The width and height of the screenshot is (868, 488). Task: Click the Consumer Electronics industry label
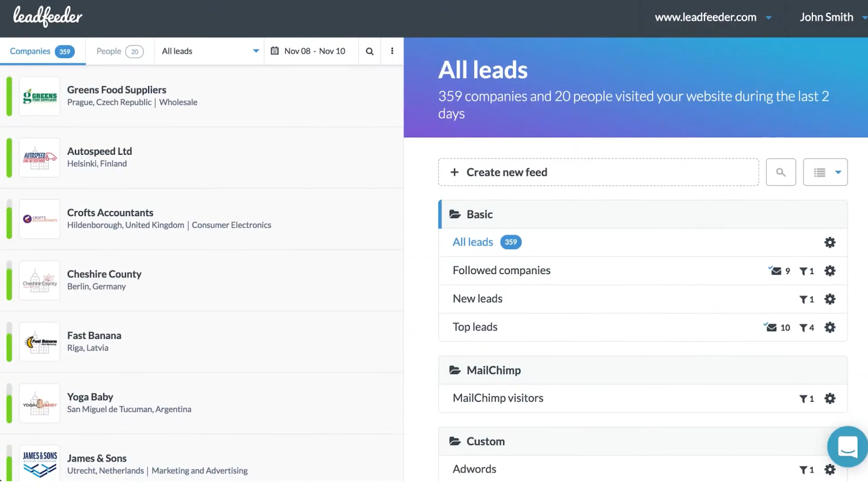point(231,225)
